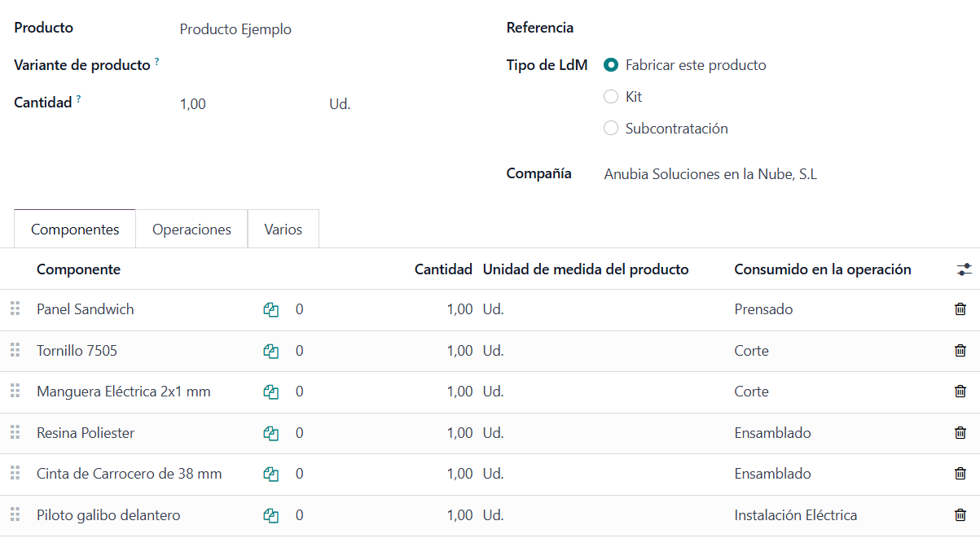This screenshot has height=547, width=980.
Task: Change the Corte operation for Tornillo 7505
Action: [751, 351]
